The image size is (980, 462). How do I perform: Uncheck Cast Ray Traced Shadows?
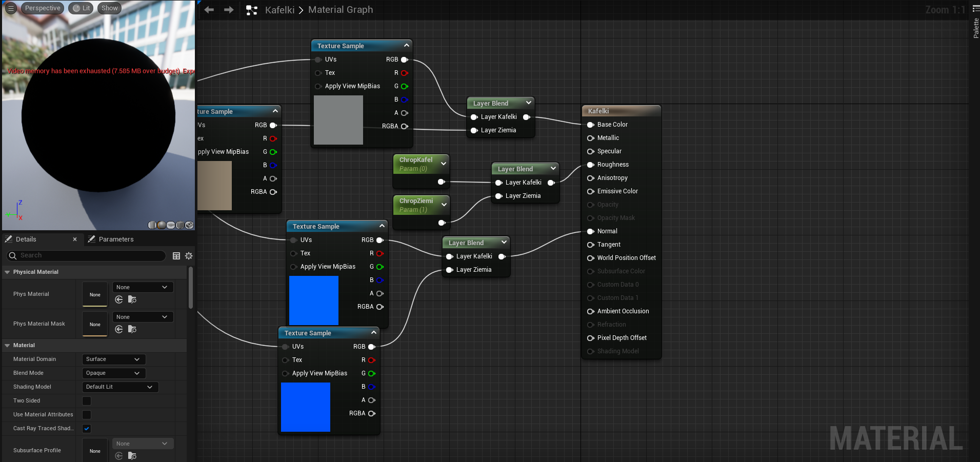coord(86,429)
